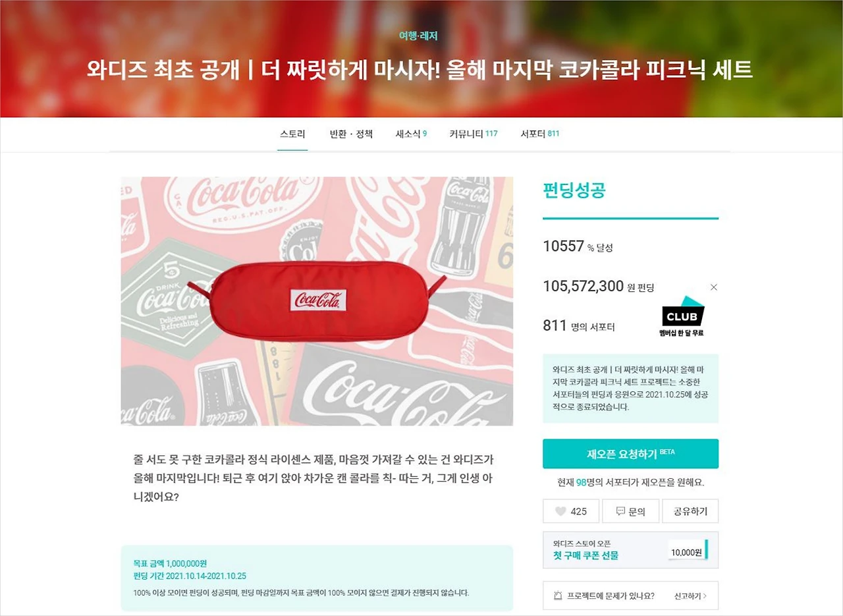
Task: Open the 여행·레저 category link
Action: click(x=418, y=36)
